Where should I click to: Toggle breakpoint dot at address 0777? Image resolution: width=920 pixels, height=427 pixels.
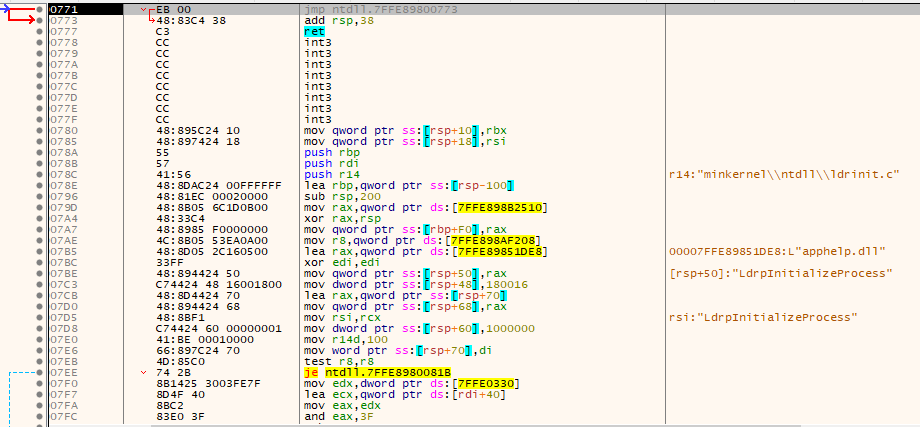39,32
